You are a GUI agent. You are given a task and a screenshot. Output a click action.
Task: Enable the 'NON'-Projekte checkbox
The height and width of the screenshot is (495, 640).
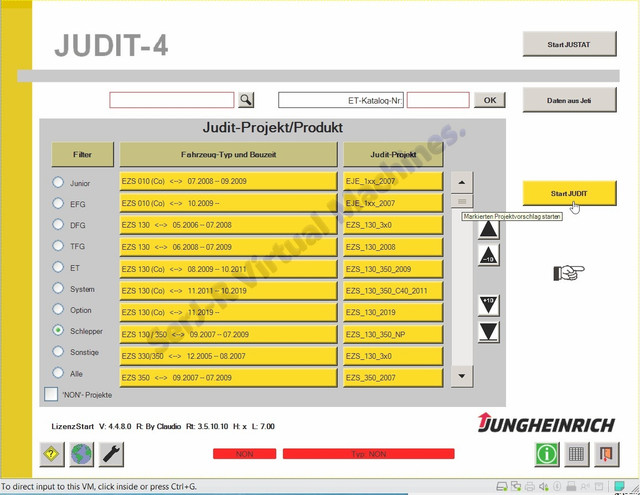[x=51, y=394]
